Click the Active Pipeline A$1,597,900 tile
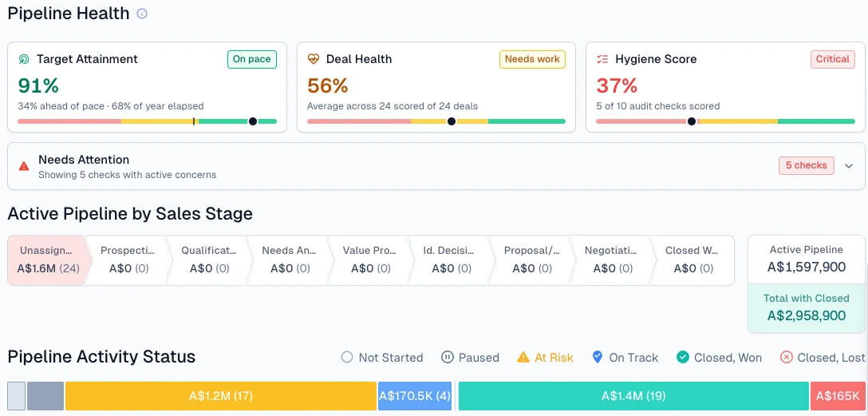Screen dimensions: 868x416 click(x=807, y=260)
